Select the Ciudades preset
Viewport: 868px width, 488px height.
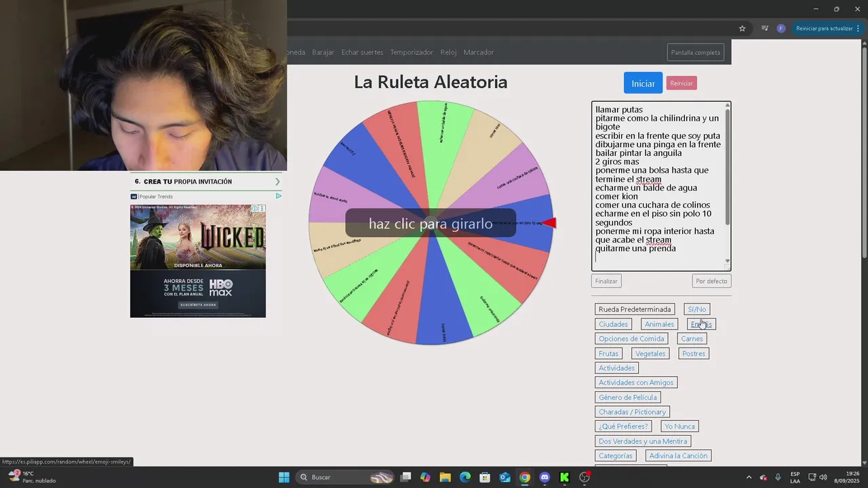coord(613,324)
